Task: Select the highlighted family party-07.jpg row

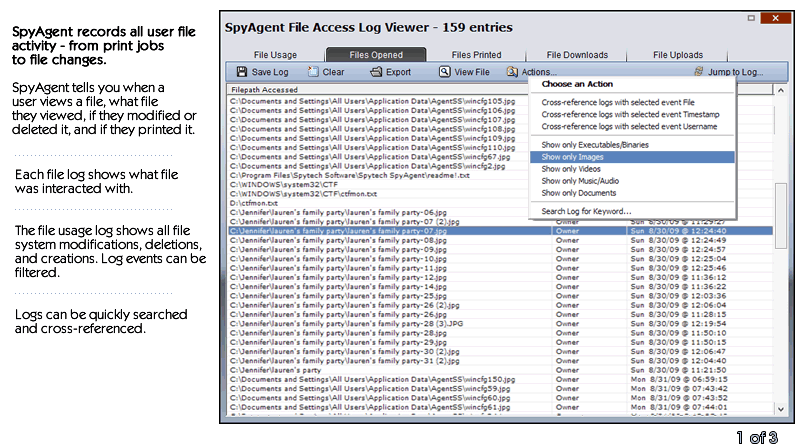Action: pyautogui.click(x=501, y=231)
